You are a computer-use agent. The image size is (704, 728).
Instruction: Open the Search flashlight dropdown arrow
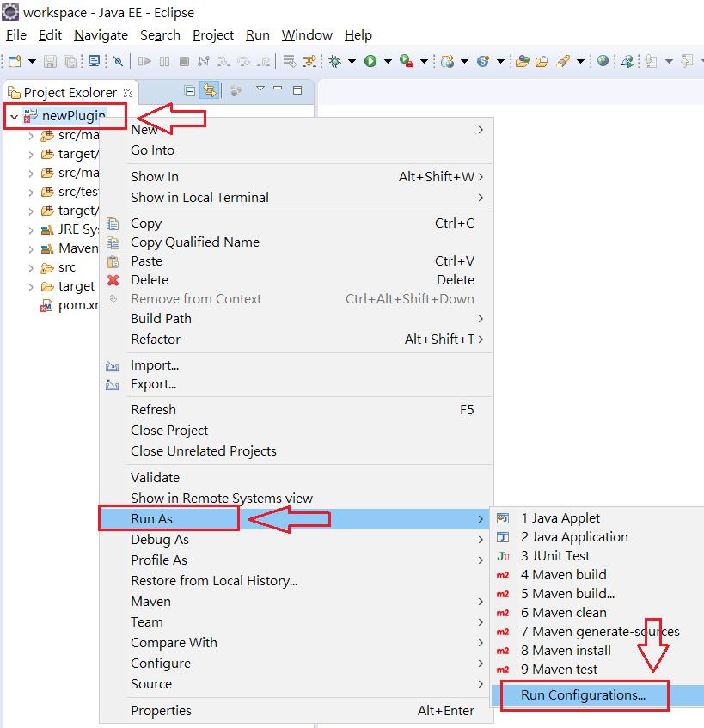580,61
